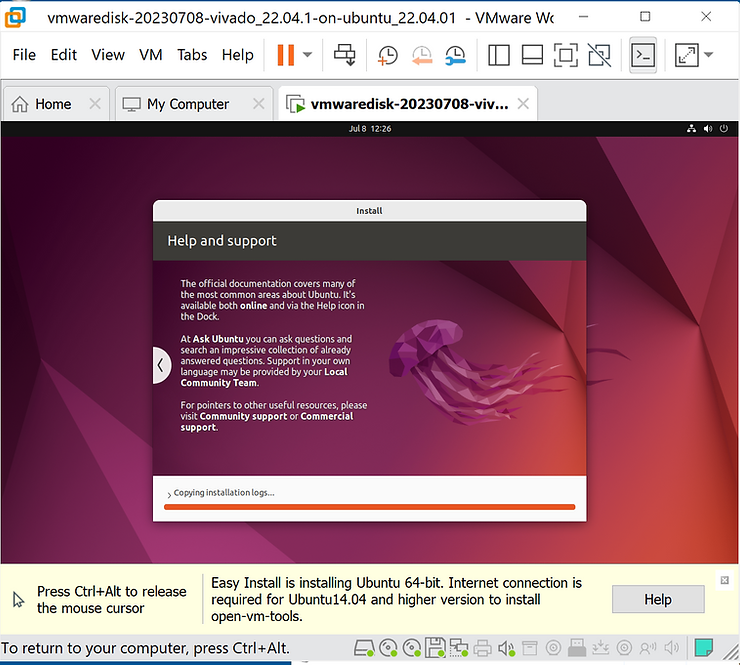Click the first CD/DVD drive status icon

pos(388,648)
